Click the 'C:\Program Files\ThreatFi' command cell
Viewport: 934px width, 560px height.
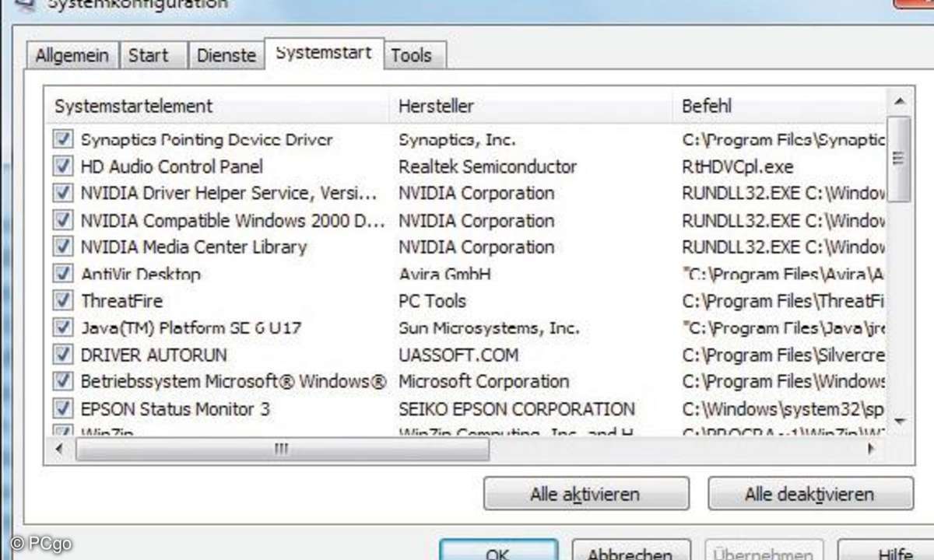784,300
